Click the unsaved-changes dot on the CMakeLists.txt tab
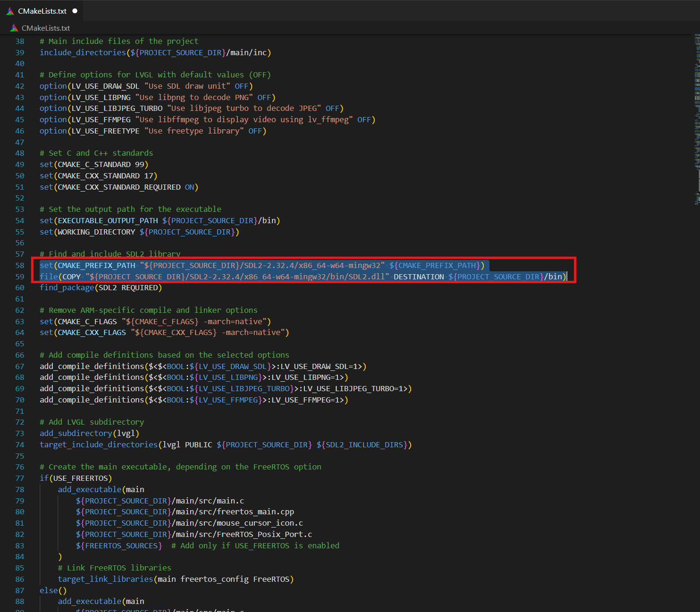Viewport: 700px width, 612px height. [x=75, y=10]
